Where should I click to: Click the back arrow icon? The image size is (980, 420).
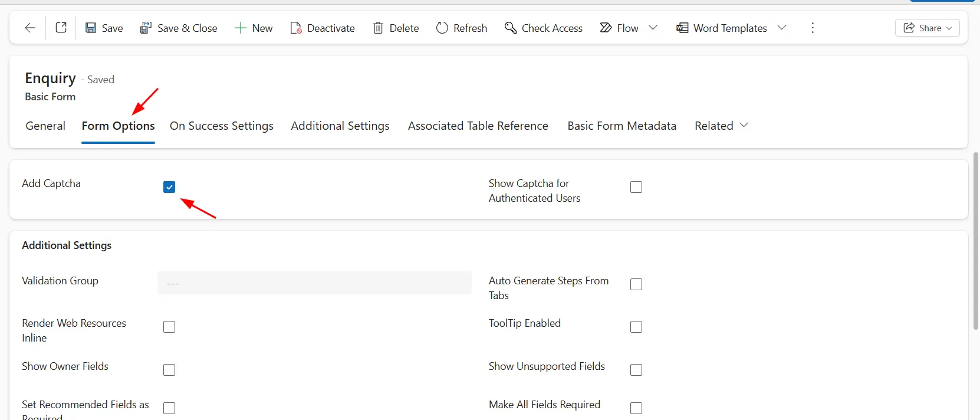(x=30, y=28)
